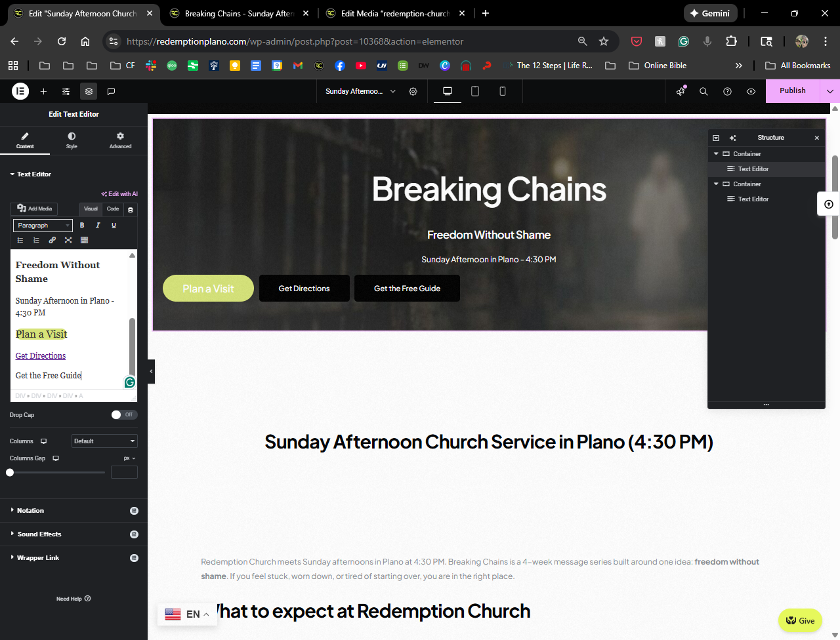840x640 pixels.
Task: Toggle bold formatting in text editor
Action: [x=82, y=225]
